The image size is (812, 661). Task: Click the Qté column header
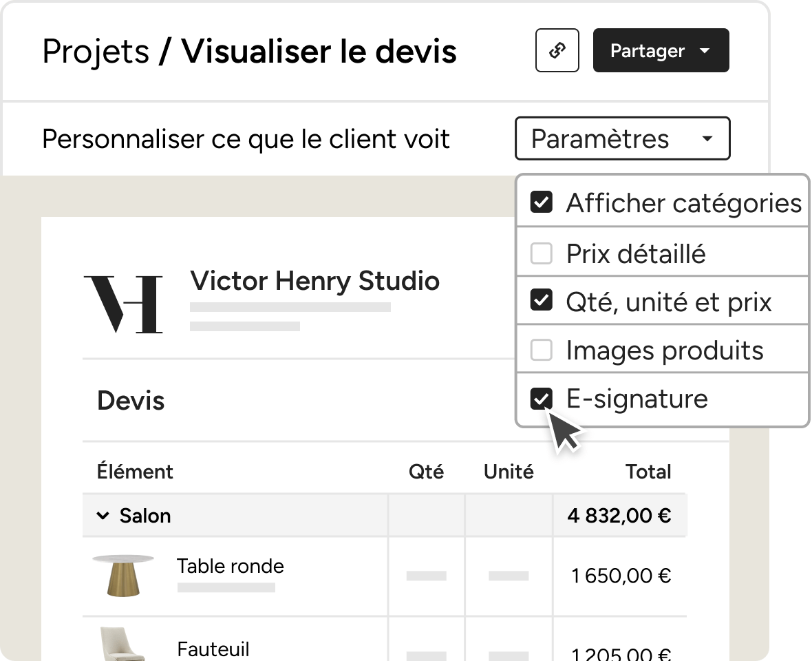pos(426,472)
